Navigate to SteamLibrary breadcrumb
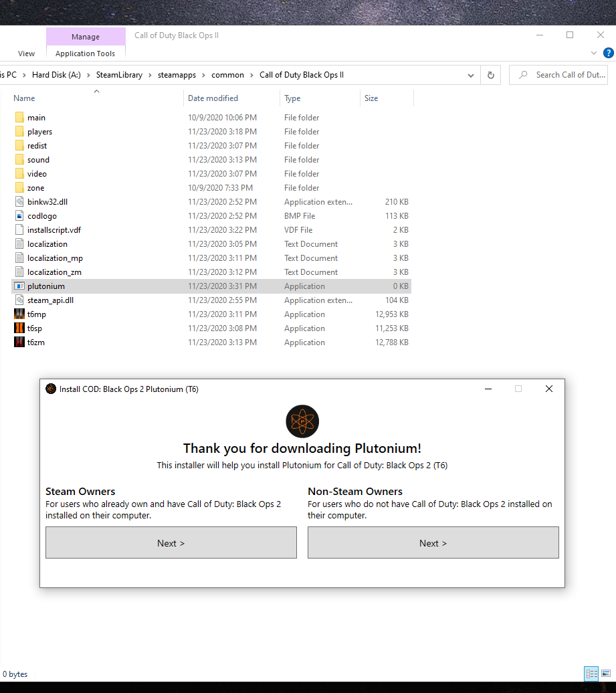 click(x=119, y=75)
